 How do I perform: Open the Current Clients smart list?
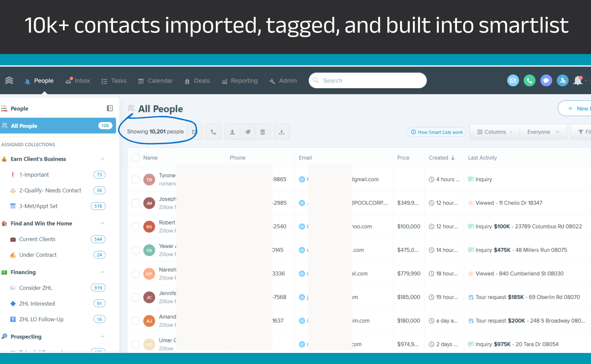click(37, 239)
